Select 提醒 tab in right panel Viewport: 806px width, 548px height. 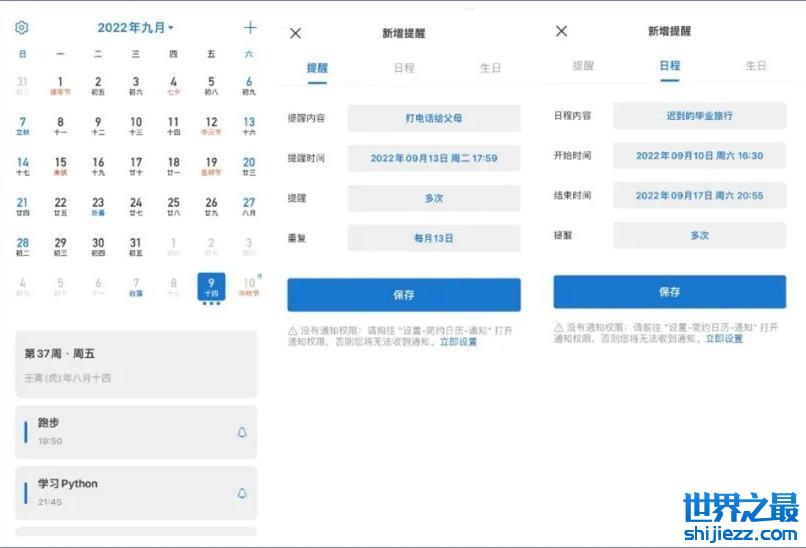(583, 66)
